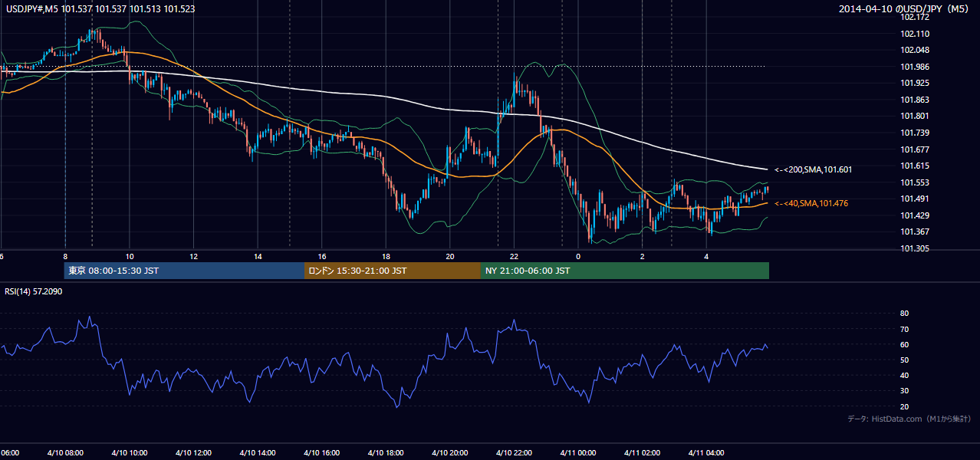This screenshot has width=980, height=460.
Task: Click the 4/10 08:00 time label
Action: pos(65,452)
